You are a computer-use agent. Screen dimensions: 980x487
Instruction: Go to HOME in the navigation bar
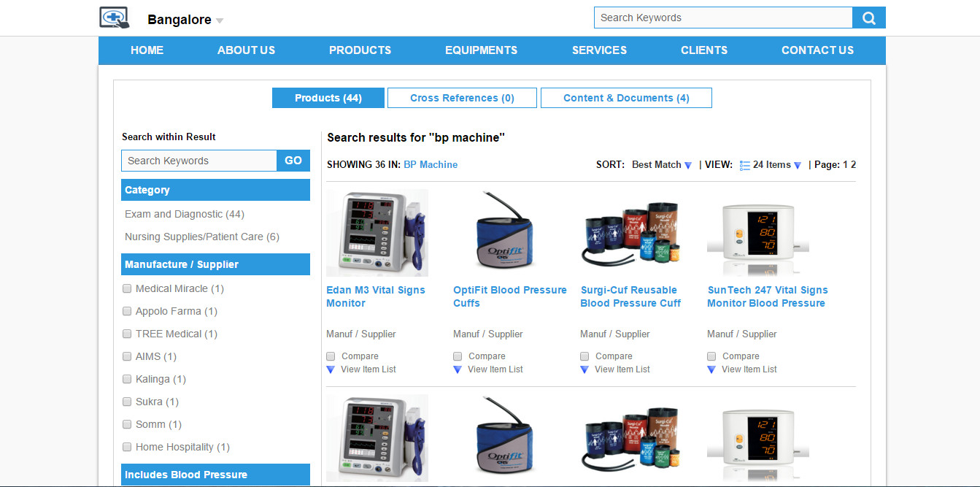147,50
